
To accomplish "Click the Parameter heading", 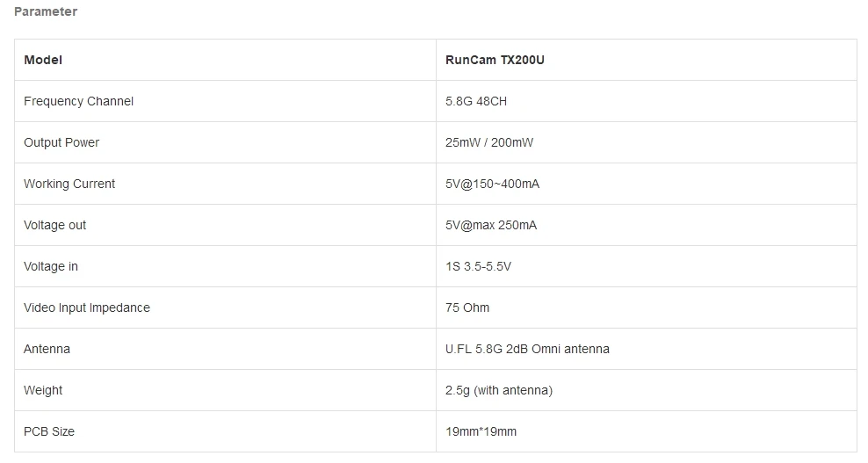I will tap(46, 11).
